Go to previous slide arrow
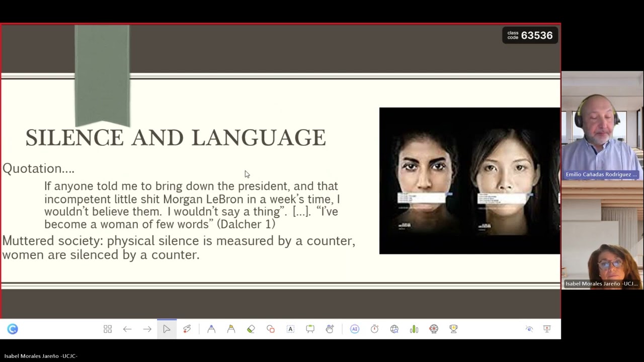The height and width of the screenshot is (362, 644). click(127, 329)
